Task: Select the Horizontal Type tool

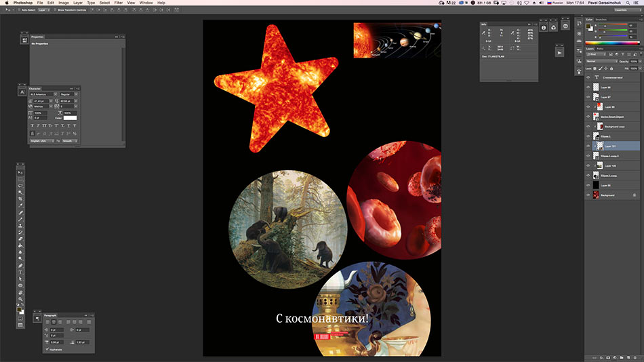Action: [20, 272]
